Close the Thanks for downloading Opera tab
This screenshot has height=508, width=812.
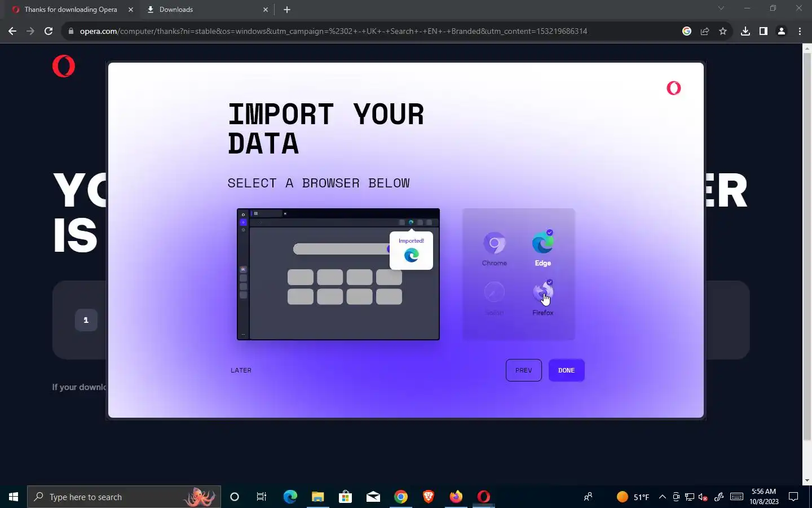131,10
